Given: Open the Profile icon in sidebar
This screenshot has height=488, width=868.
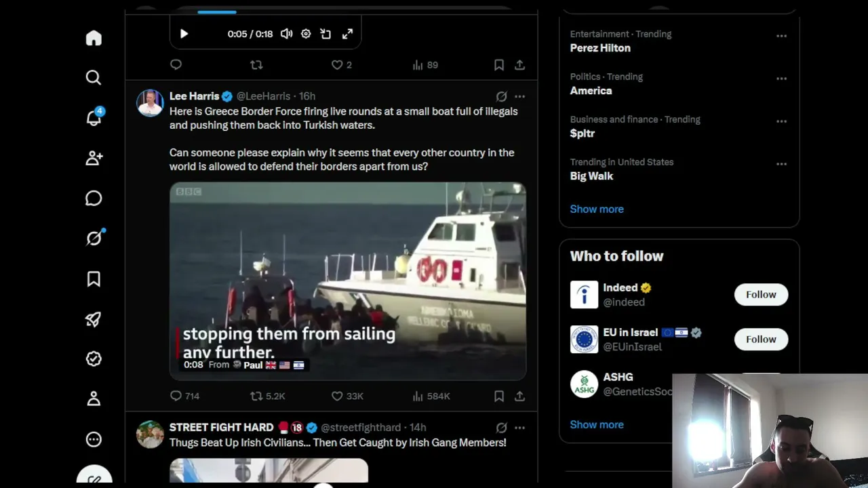Looking at the screenshot, I should click(x=94, y=399).
